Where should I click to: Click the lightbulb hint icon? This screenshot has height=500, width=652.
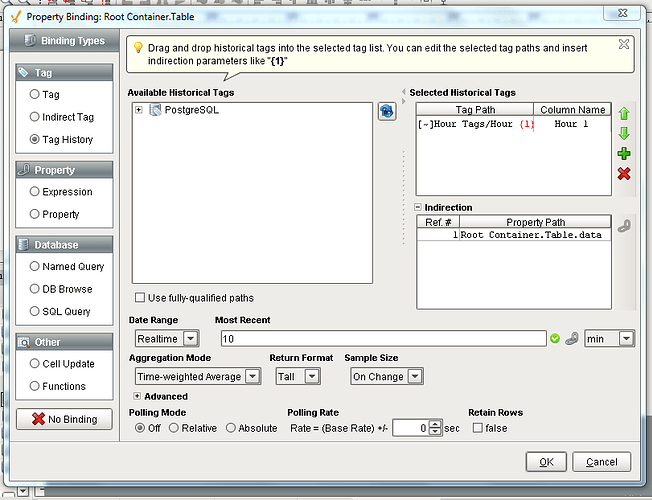click(x=138, y=47)
